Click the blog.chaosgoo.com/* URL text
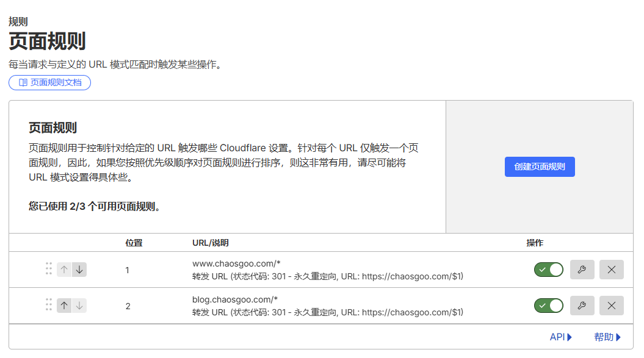This screenshot has height=358, width=644. 235,299
